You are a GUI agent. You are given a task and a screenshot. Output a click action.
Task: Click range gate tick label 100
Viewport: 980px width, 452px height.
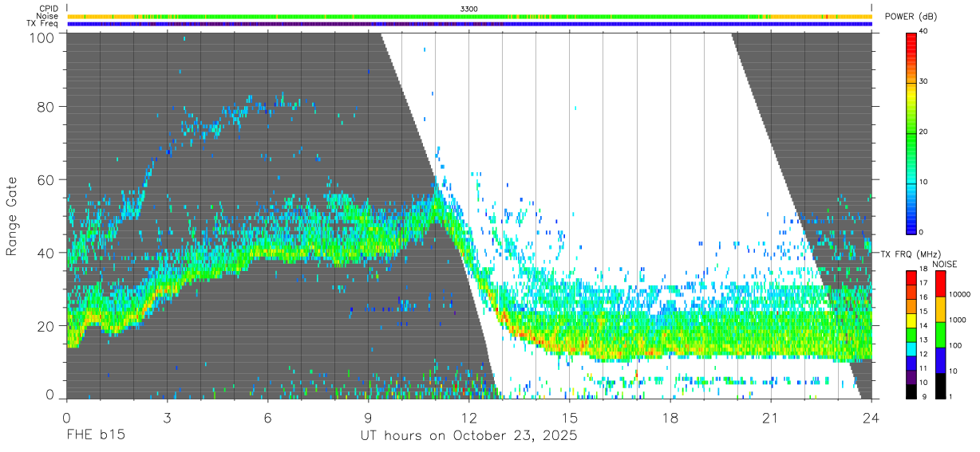point(44,37)
